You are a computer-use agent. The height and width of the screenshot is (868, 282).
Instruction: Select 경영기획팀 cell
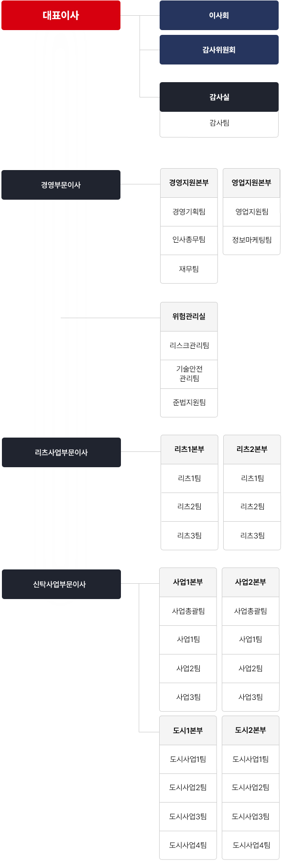pos(189,212)
